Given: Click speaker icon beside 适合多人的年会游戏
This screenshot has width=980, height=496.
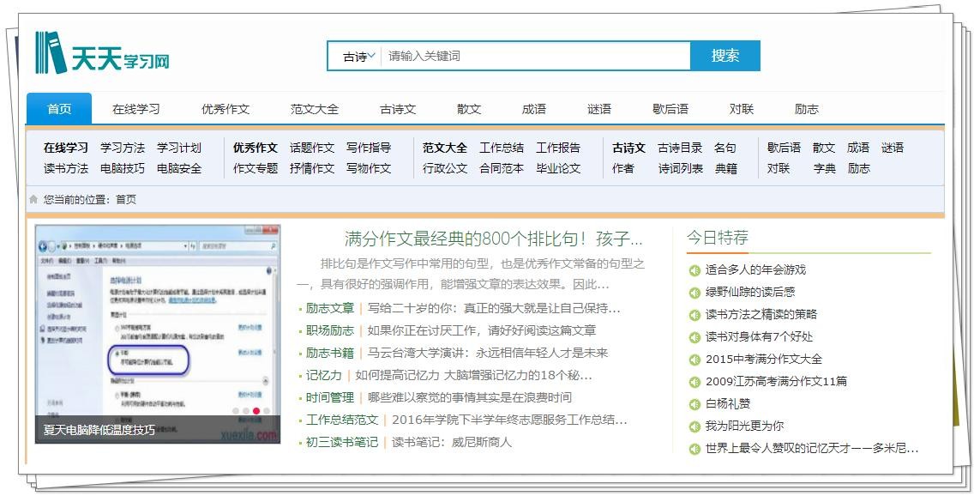Looking at the screenshot, I should [x=694, y=270].
